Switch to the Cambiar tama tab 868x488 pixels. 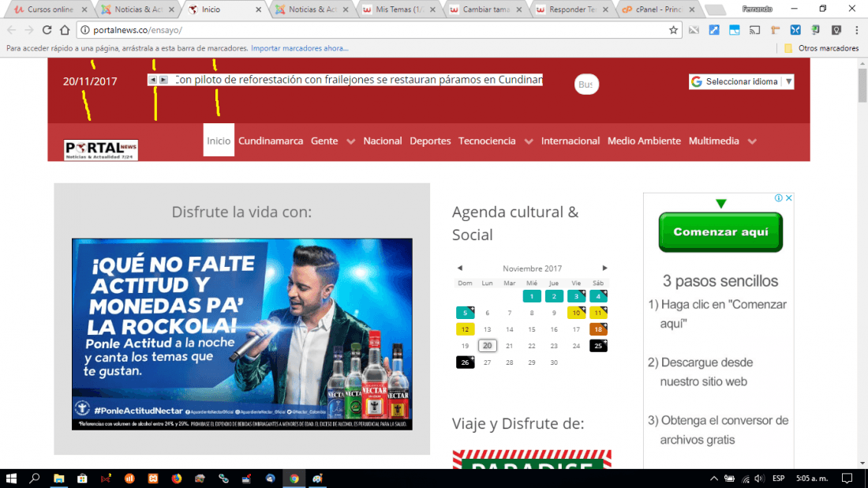pos(485,9)
